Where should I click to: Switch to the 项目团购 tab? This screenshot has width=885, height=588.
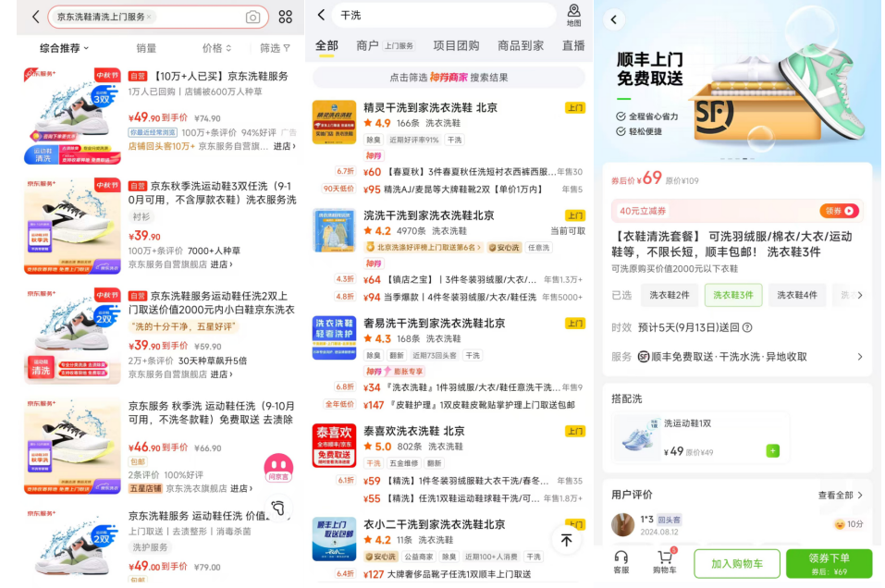coord(456,45)
